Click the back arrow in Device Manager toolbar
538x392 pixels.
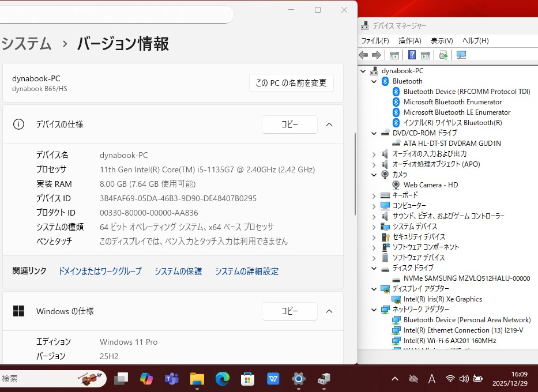pyautogui.click(x=363, y=55)
